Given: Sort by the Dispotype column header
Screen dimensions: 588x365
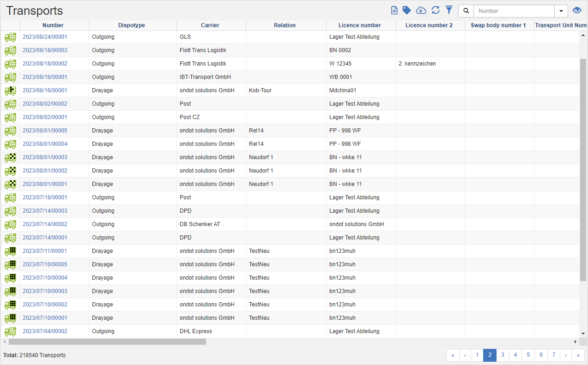Looking at the screenshot, I should (133, 25).
